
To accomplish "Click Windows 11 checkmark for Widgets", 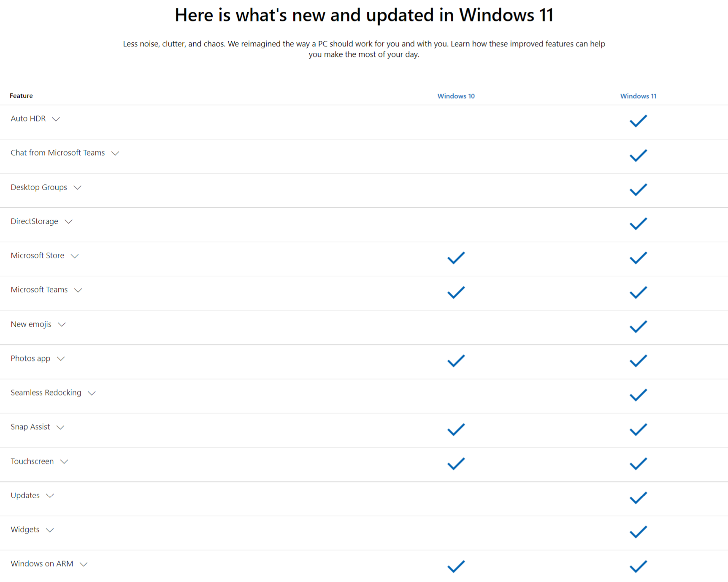I will coord(638,532).
